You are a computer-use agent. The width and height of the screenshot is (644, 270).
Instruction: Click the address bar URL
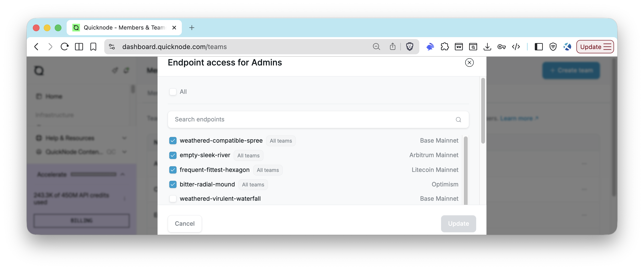click(x=174, y=47)
